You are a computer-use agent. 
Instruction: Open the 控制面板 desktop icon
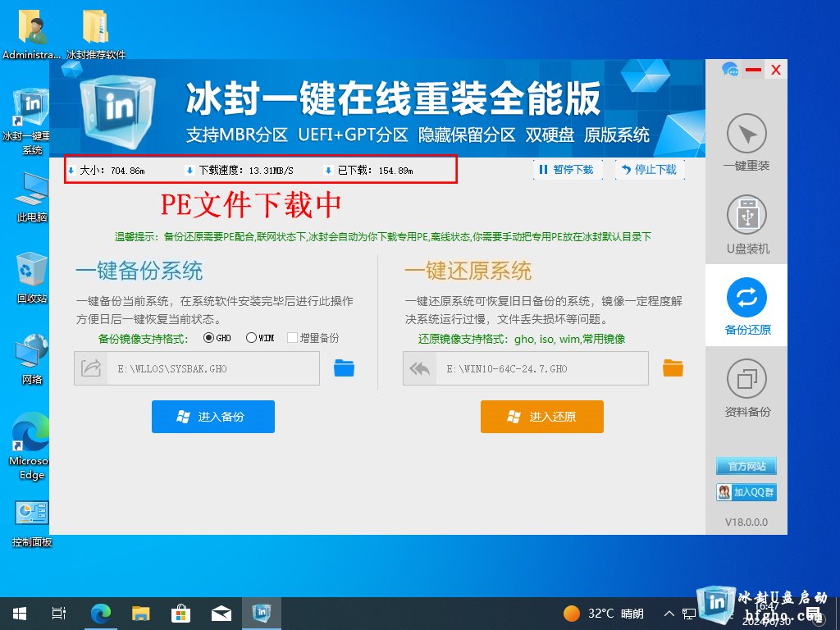click(x=32, y=524)
